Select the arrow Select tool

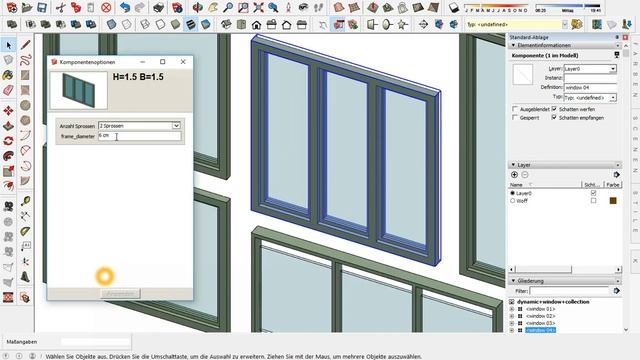pyautogui.click(x=9, y=44)
